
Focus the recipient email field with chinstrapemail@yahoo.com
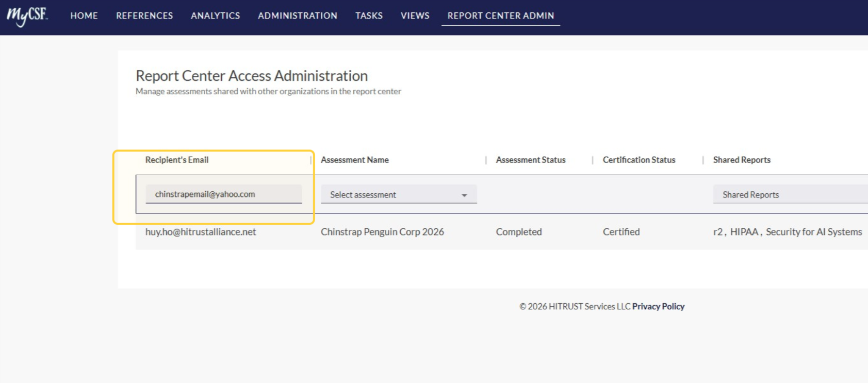224,194
